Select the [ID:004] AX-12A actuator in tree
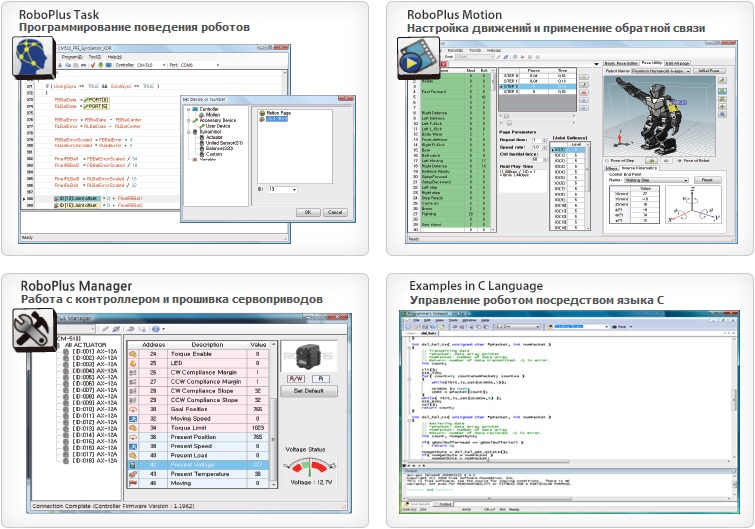755x529 pixels. point(91,371)
